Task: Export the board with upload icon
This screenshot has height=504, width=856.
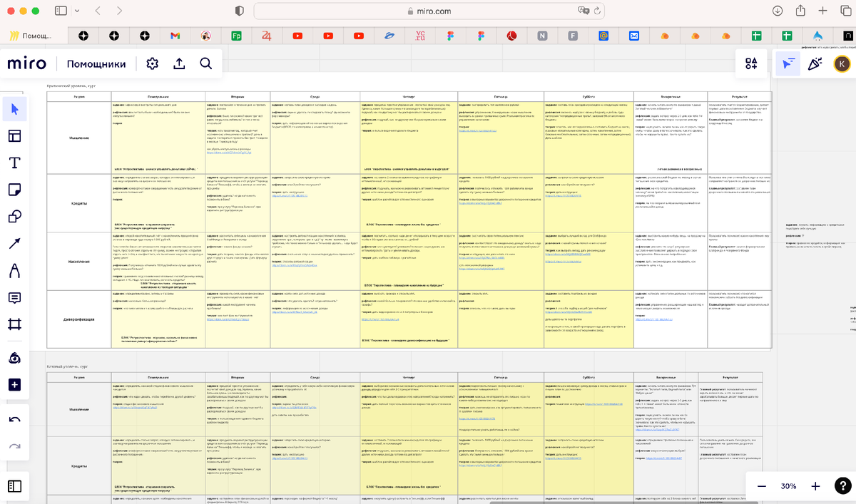Action: click(179, 63)
